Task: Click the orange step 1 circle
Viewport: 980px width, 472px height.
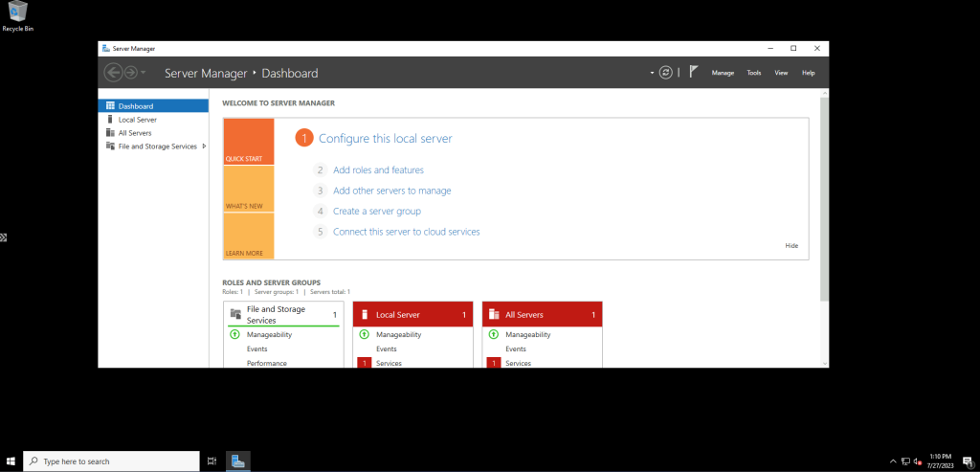Action: 303,138
